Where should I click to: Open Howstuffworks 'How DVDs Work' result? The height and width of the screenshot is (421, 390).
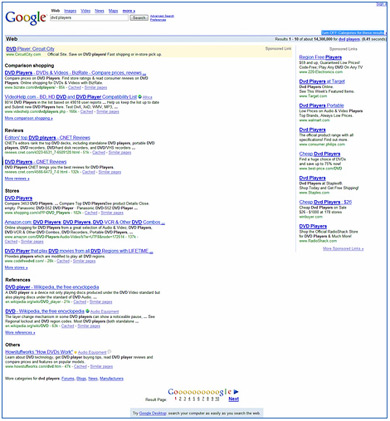39,352
